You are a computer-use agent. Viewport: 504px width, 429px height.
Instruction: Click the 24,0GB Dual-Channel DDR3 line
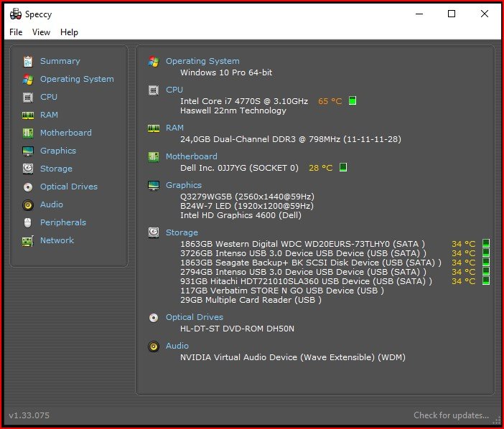click(x=291, y=139)
